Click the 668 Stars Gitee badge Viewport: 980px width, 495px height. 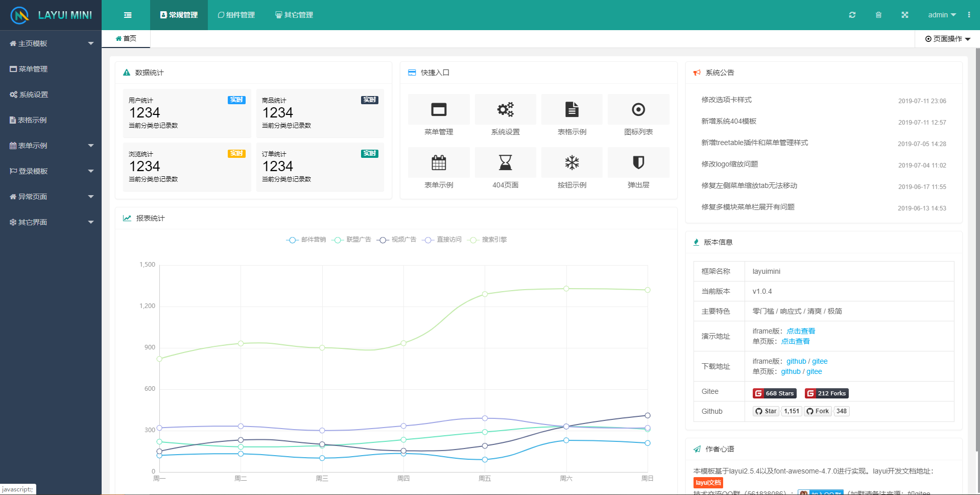pos(774,393)
